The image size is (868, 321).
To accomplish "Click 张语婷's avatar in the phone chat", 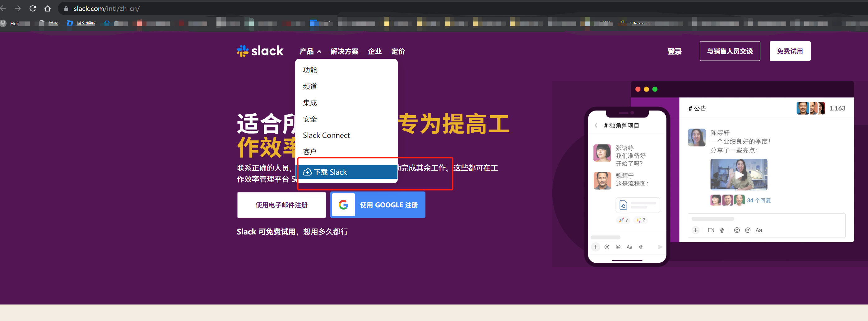I will 602,153.
